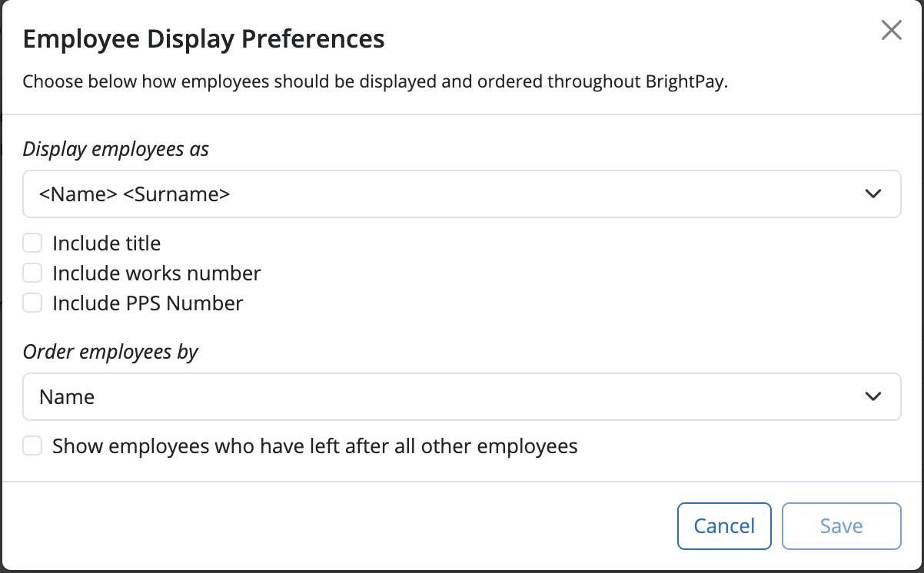Tick the Include title checkbox
This screenshot has height=573, width=924.
pyautogui.click(x=32, y=243)
